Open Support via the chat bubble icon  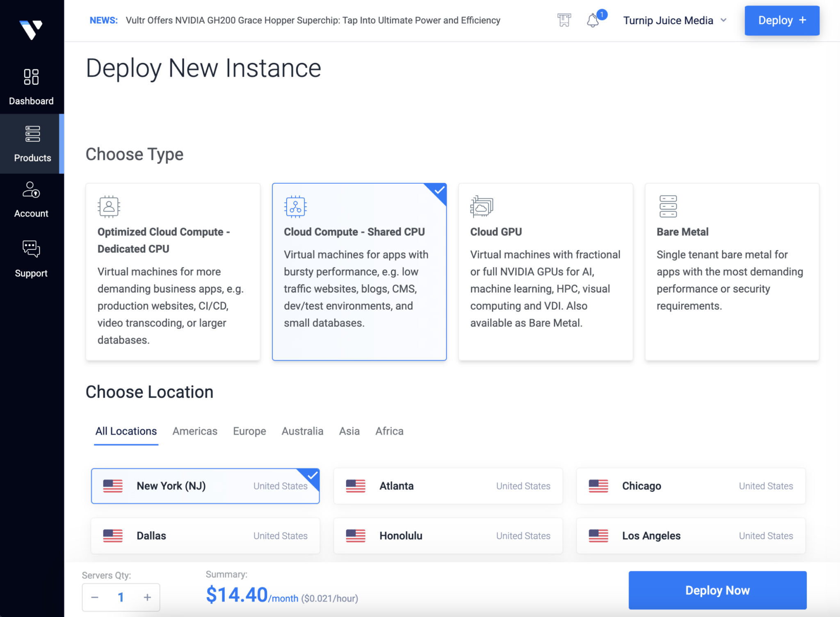[31, 249]
